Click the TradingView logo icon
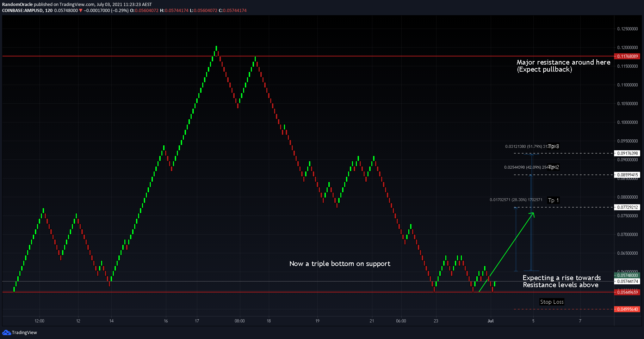Viewport: 644px width, 339px height. [6, 332]
